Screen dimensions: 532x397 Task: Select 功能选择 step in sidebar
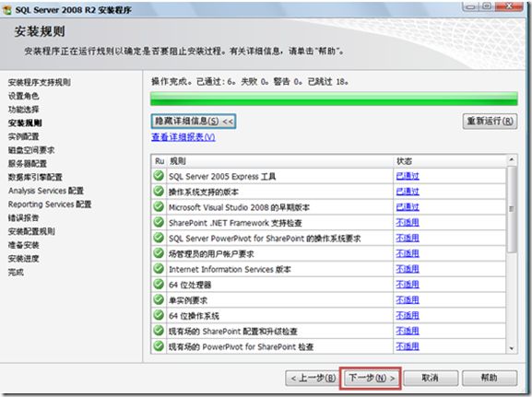(x=23, y=110)
